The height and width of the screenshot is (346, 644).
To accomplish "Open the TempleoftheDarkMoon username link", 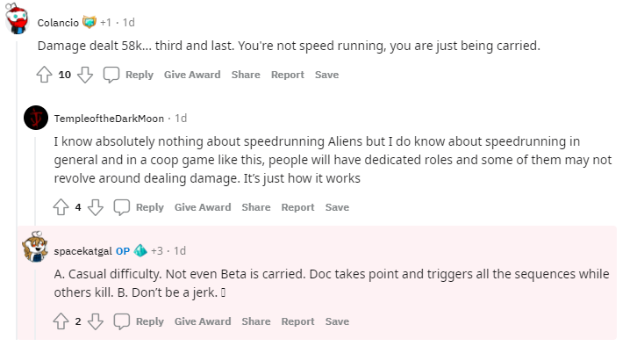I will (x=109, y=119).
